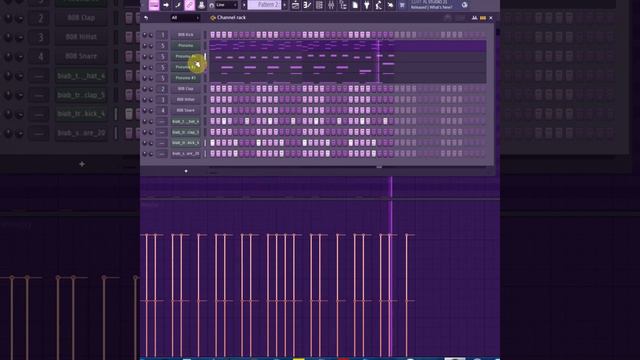Click the right-arrow auto scroll icon

166,5
